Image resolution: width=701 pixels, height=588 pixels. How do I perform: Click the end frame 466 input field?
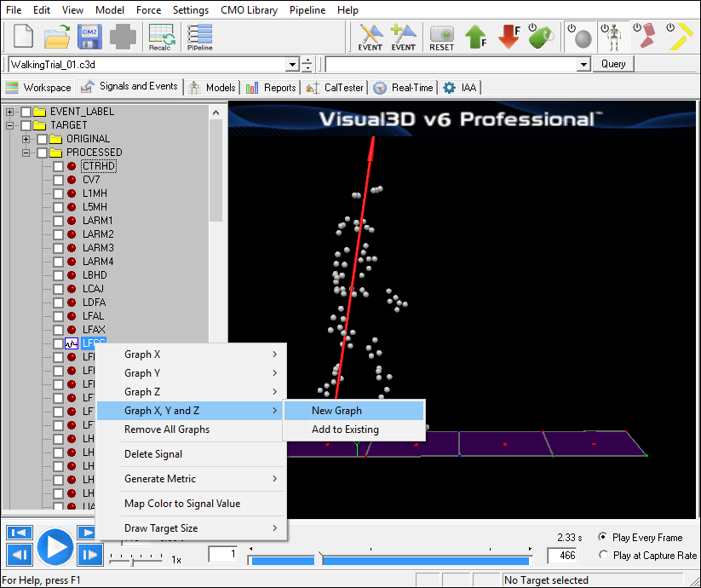562,556
